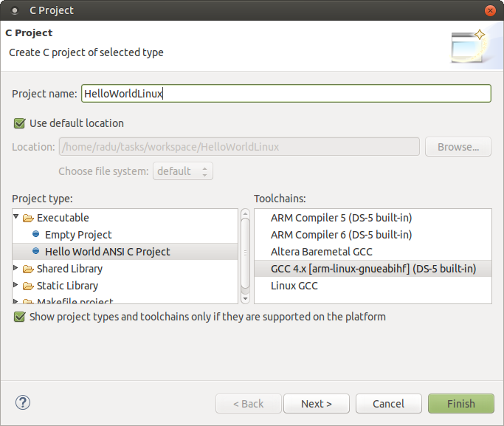The width and height of the screenshot is (504, 426).
Task: Toggle show supported project types checkbox
Action: coord(19,317)
